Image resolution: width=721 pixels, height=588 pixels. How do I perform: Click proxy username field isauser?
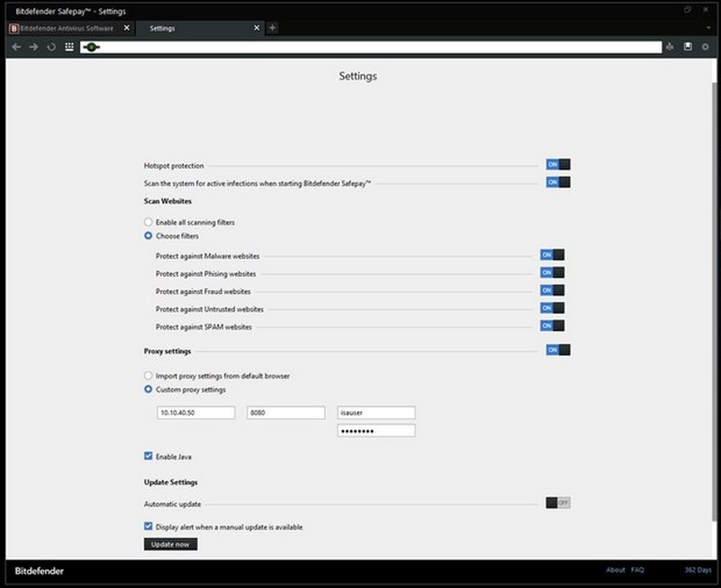376,413
